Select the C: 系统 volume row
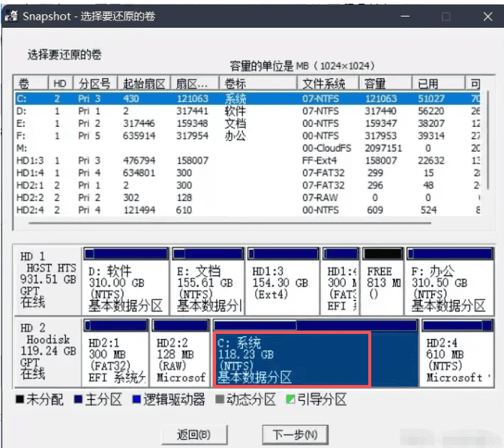The image size is (504, 448). point(247,98)
